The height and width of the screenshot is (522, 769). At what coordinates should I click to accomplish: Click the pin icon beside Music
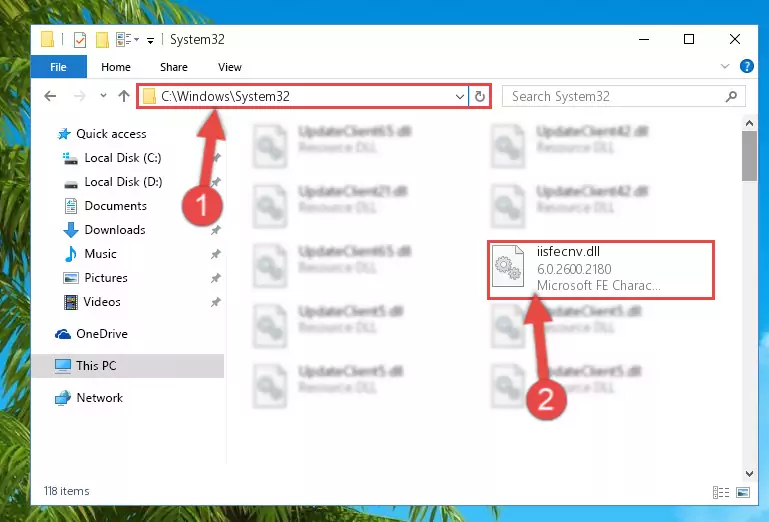(x=215, y=254)
